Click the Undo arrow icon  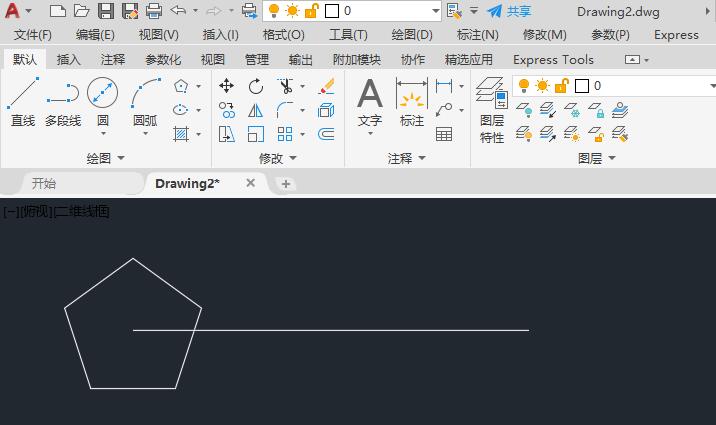pos(178,10)
